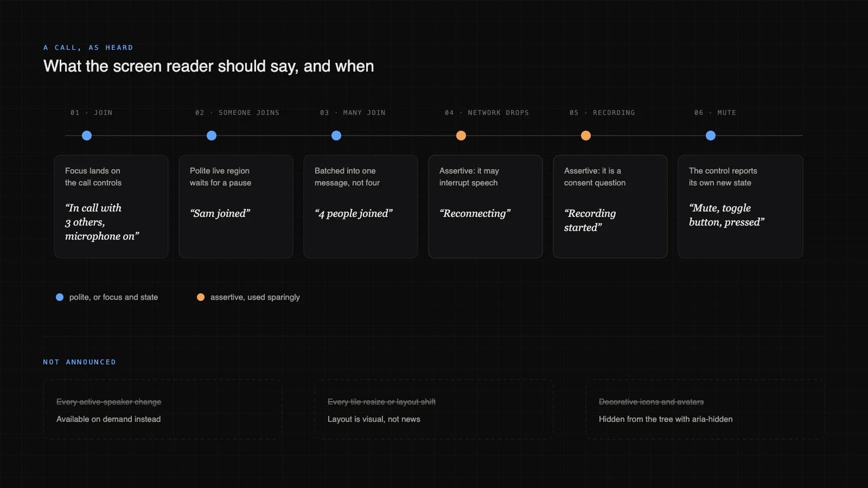The width and height of the screenshot is (868, 488).
Task: Click the orange dot under 04 Network Drops
Action: tap(461, 136)
